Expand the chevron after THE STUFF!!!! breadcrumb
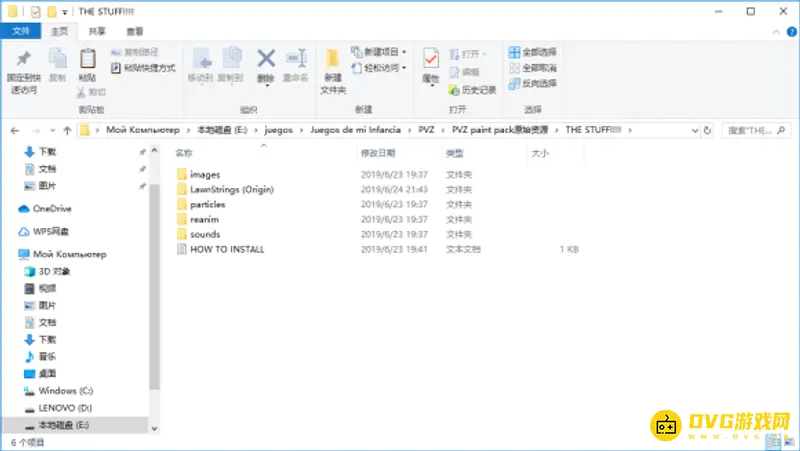The image size is (800, 451). [x=630, y=131]
